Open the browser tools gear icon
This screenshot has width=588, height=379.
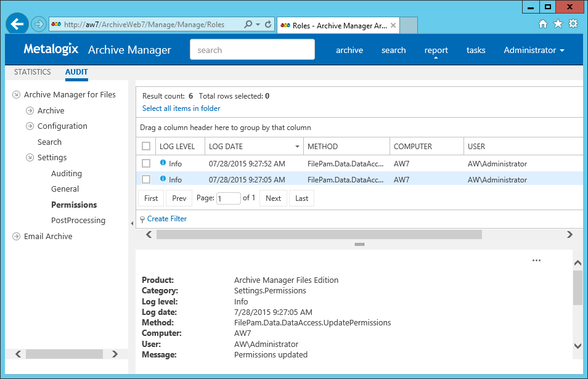(573, 24)
